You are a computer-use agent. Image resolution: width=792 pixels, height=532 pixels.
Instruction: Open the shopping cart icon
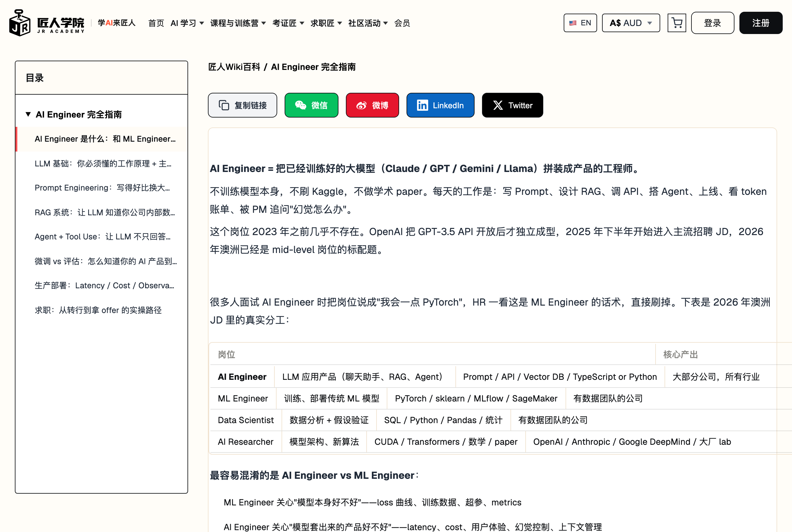[677, 23]
